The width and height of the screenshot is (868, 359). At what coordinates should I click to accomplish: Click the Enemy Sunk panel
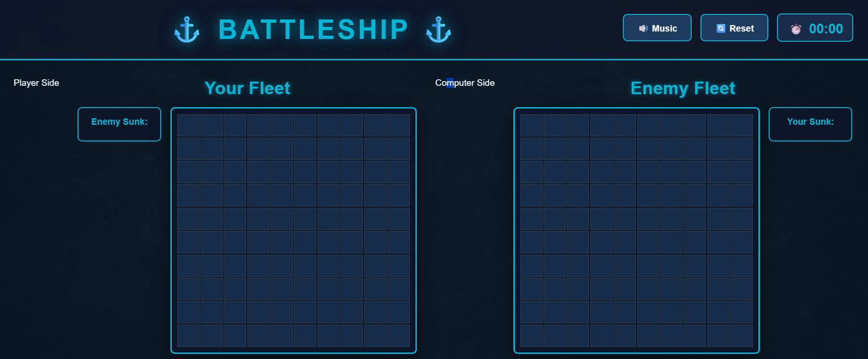pyautogui.click(x=119, y=124)
